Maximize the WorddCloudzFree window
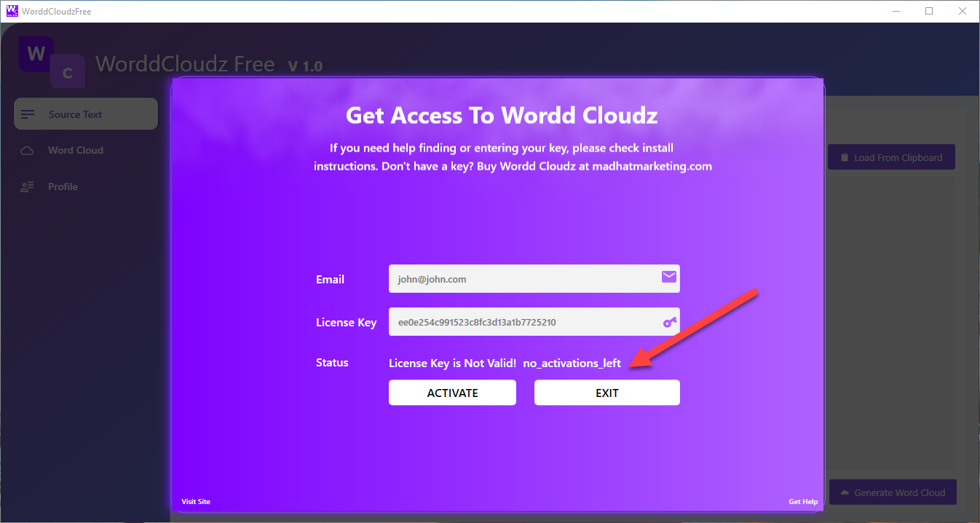The height and width of the screenshot is (523, 980). coord(929,12)
